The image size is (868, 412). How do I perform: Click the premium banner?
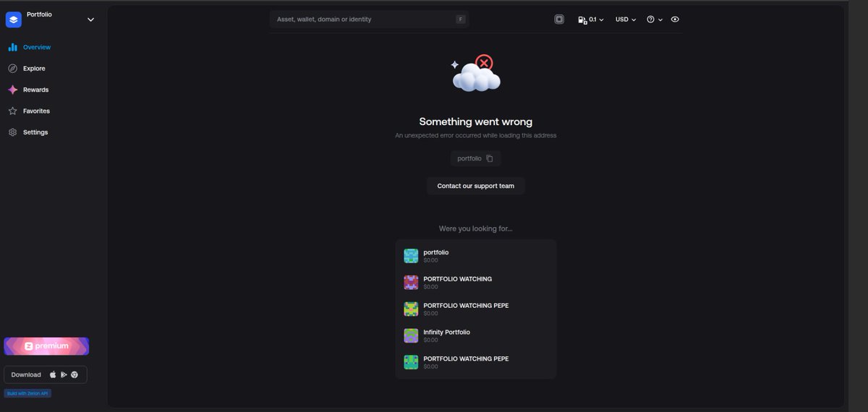click(x=46, y=346)
